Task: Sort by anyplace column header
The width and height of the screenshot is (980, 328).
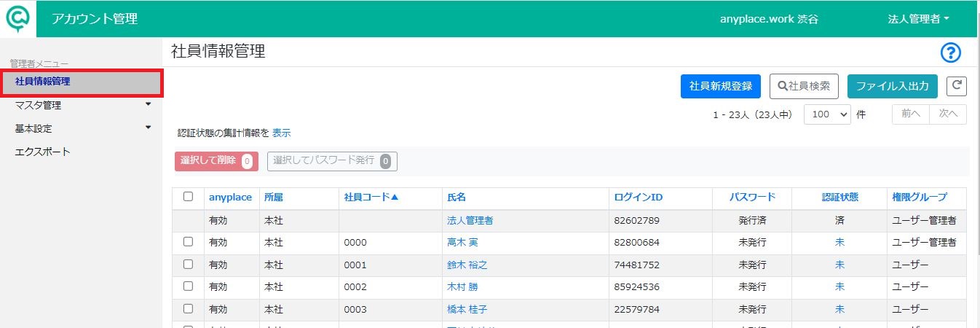Action: [230, 198]
